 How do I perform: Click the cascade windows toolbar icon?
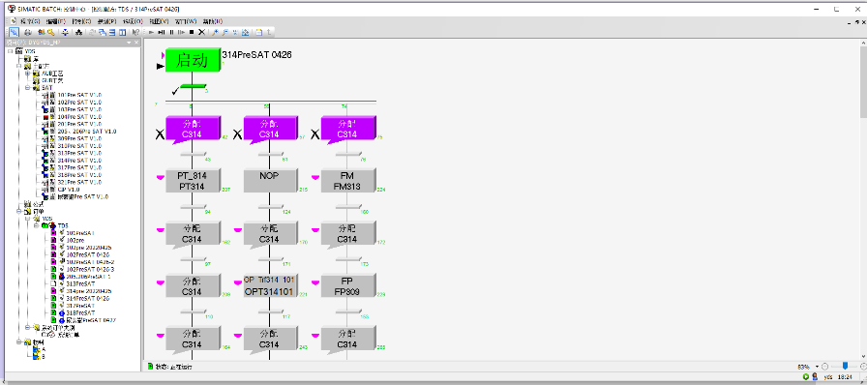point(103,32)
